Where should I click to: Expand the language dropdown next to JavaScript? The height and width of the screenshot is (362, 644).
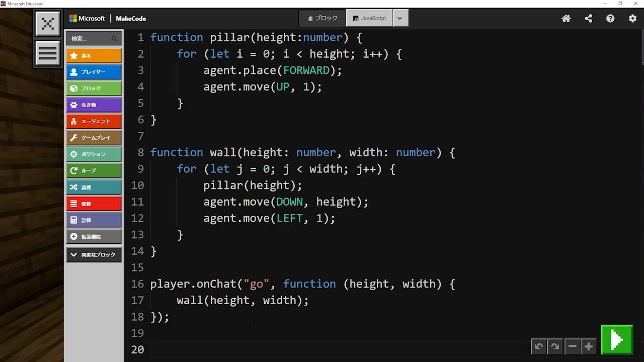[x=400, y=18]
